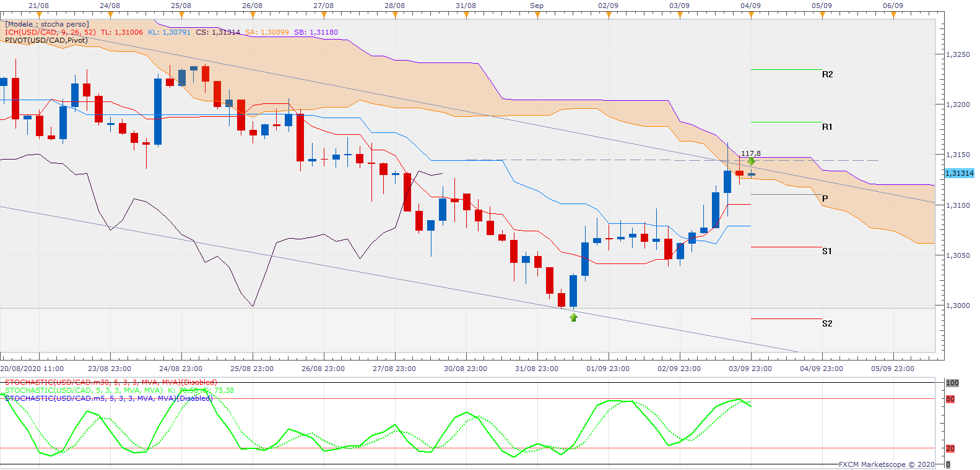
Task: Click the 30/08 23:00 time axis label
Action: click(x=466, y=369)
